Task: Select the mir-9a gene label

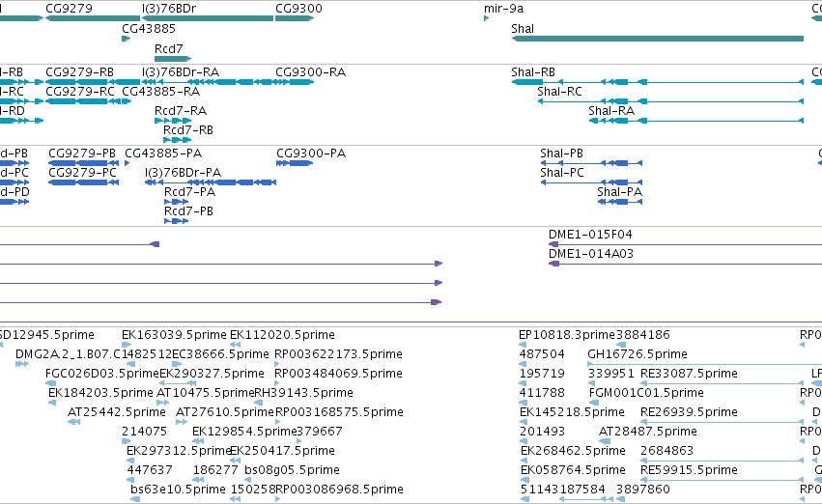Action: tap(503, 9)
